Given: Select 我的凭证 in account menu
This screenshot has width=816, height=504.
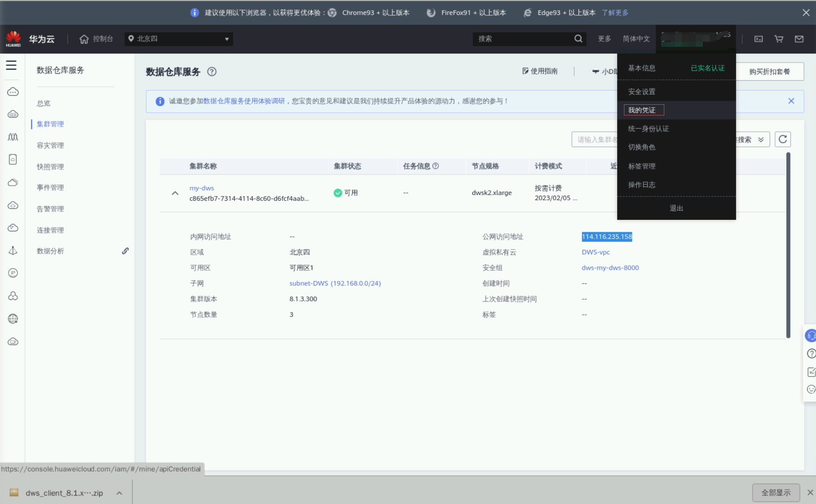Looking at the screenshot, I should 642,110.
